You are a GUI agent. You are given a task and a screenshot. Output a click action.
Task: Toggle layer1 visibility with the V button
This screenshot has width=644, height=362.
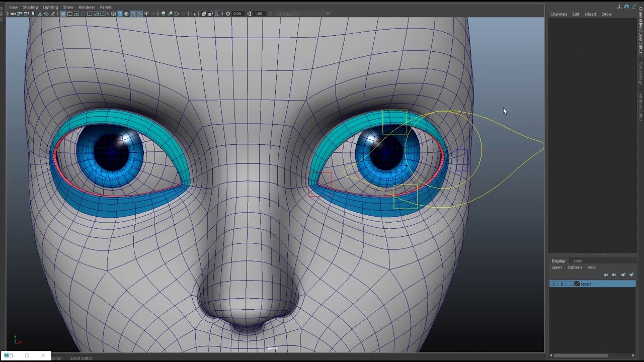point(553,284)
